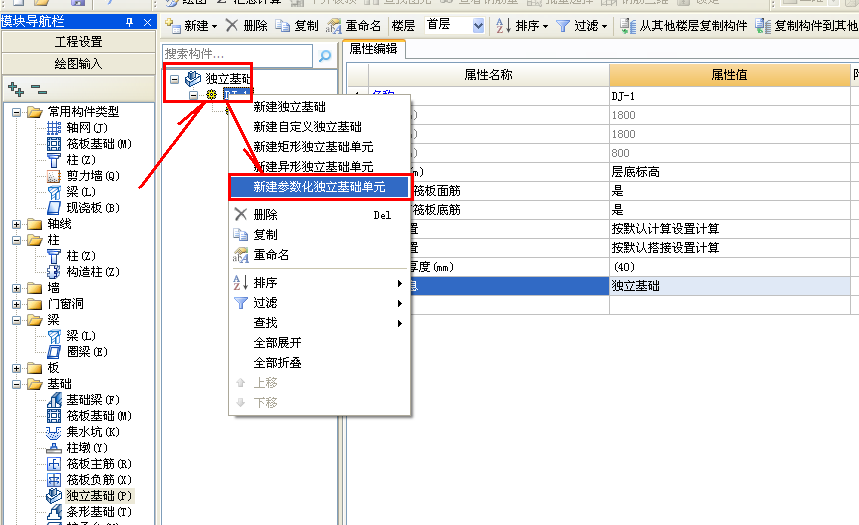This screenshot has width=859, height=525.
Task: Click the 新建 toolbar icon
Action: [173, 25]
